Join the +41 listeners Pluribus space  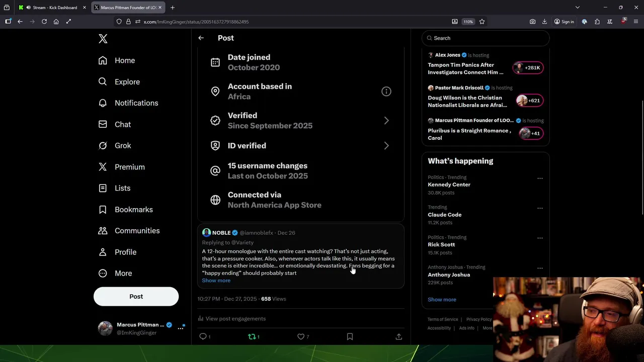tap(531, 133)
